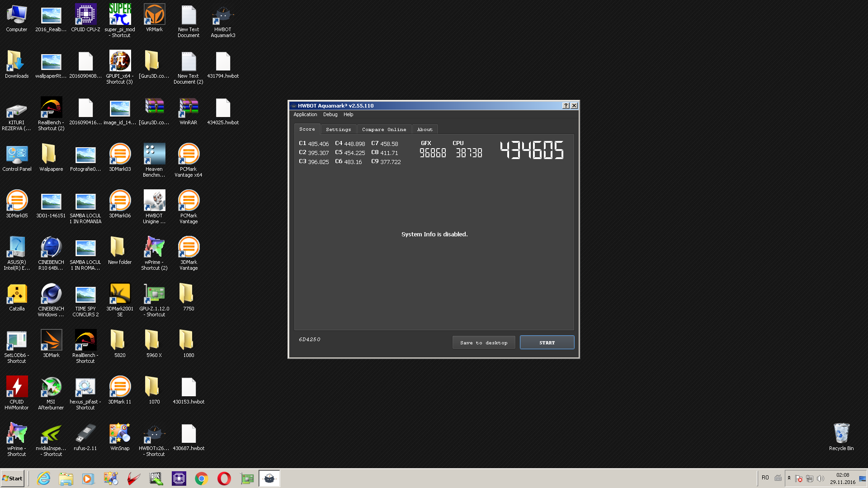Select the Heaven Benchmark desktop icon

[154, 160]
